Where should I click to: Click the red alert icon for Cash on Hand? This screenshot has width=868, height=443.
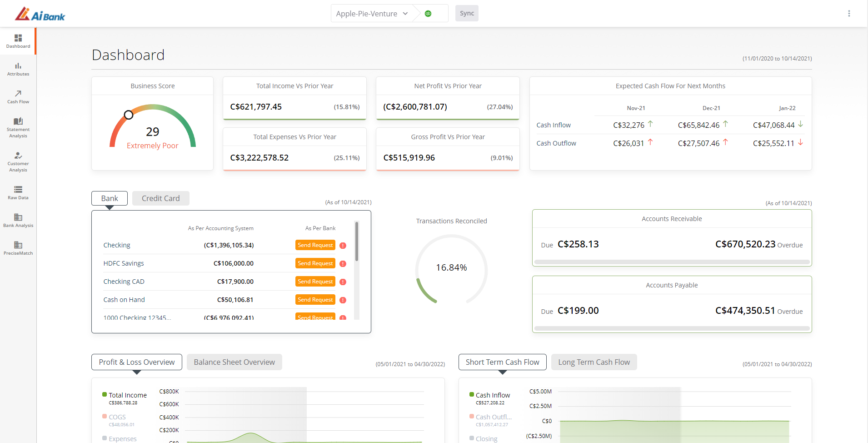[x=343, y=300]
